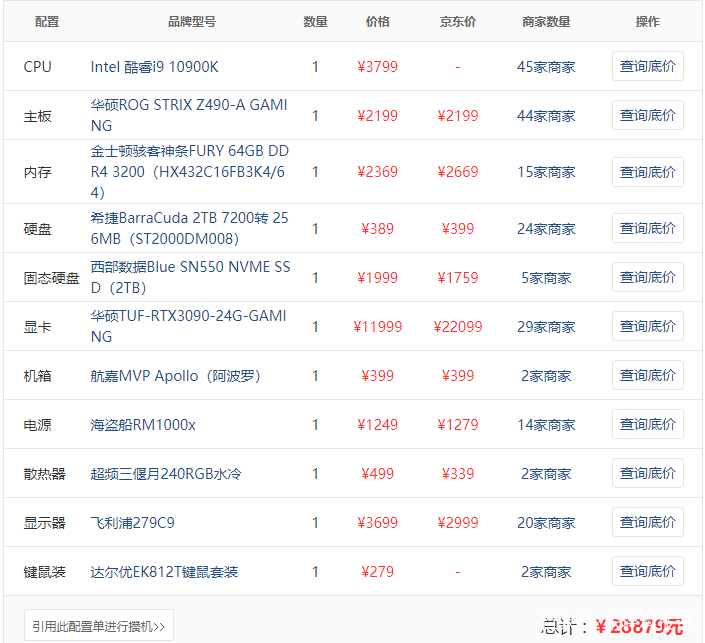Select 显卡 price ¥11999
Viewport: 705px width, 643px height.
click(x=377, y=327)
